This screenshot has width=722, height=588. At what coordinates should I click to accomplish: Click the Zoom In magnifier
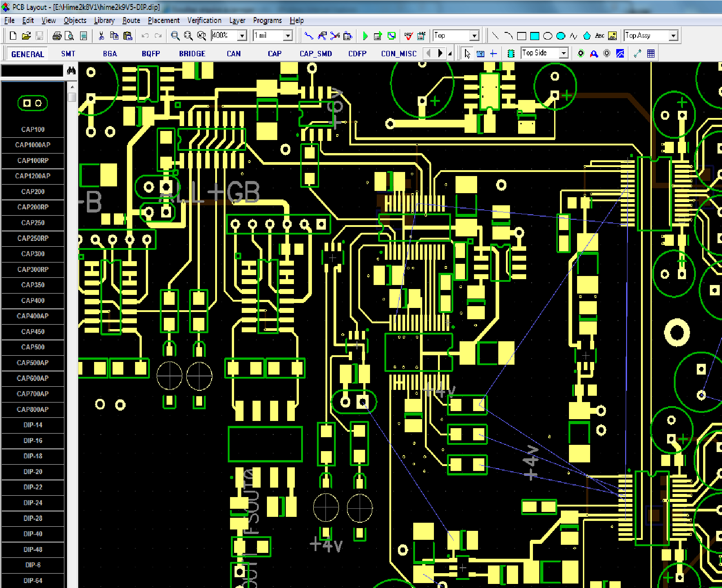click(x=175, y=36)
